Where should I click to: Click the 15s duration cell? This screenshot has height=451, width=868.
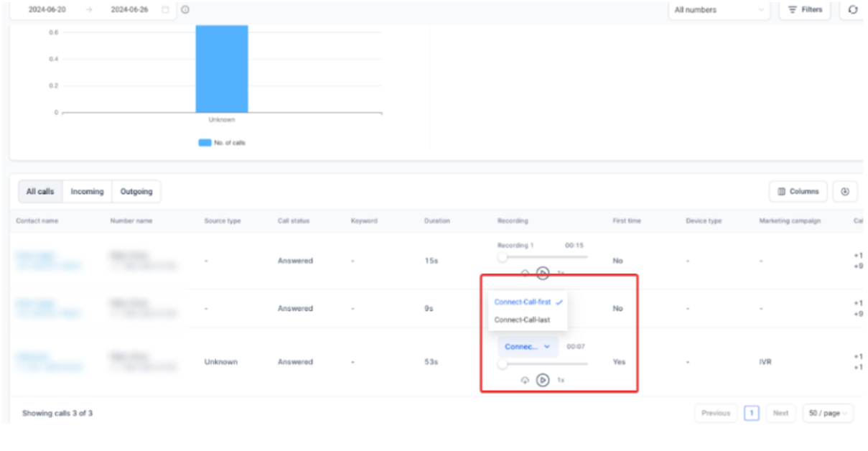pyautogui.click(x=430, y=261)
